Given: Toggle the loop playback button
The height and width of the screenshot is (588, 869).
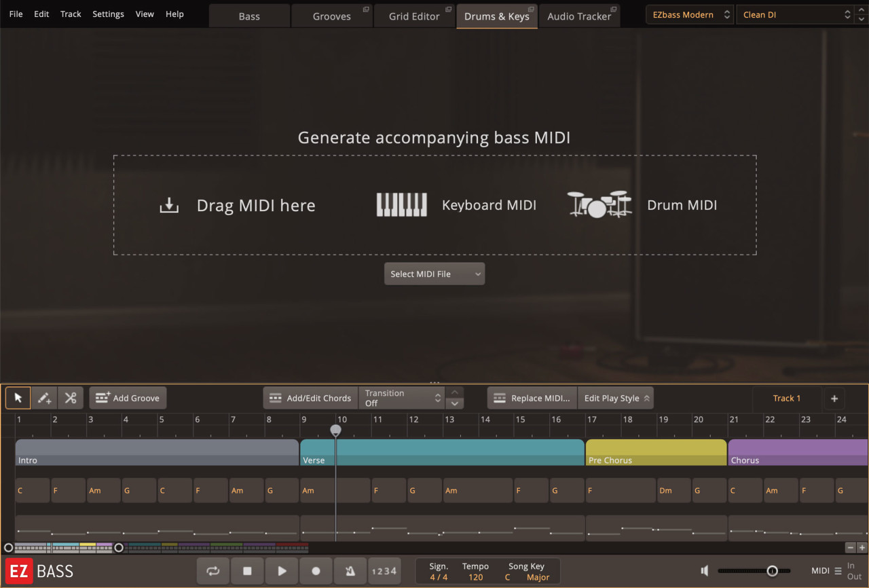Looking at the screenshot, I should click(x=213, y=571).
